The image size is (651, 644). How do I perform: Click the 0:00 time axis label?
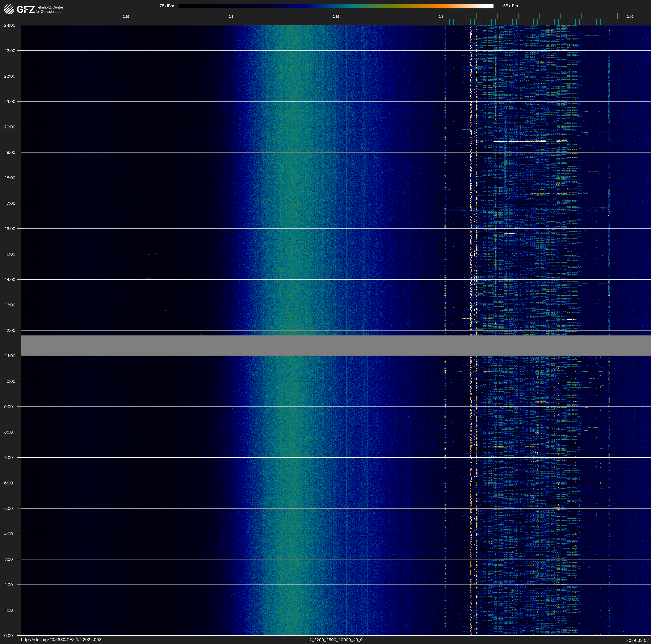point(8,636)
